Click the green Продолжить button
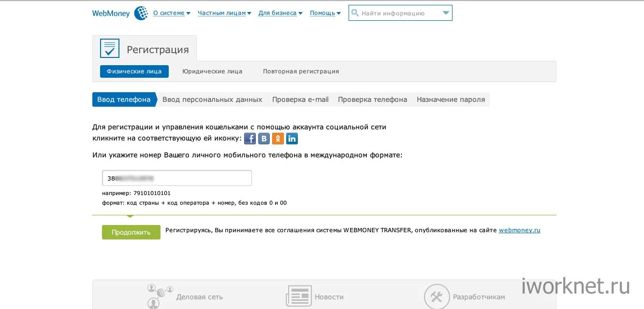644x309 pixels. tap(131, 232)
